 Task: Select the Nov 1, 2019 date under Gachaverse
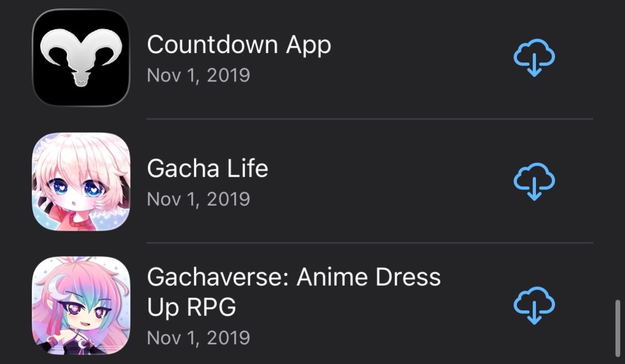(x=198, y=338)
